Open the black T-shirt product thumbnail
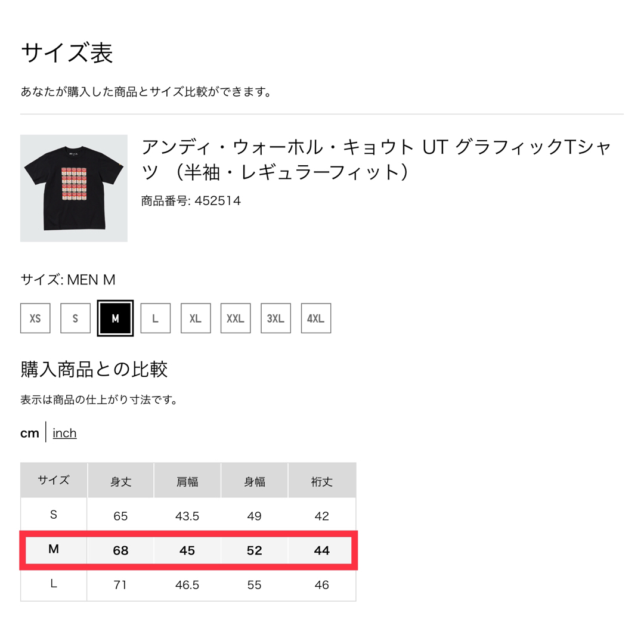 pos(74,188)
